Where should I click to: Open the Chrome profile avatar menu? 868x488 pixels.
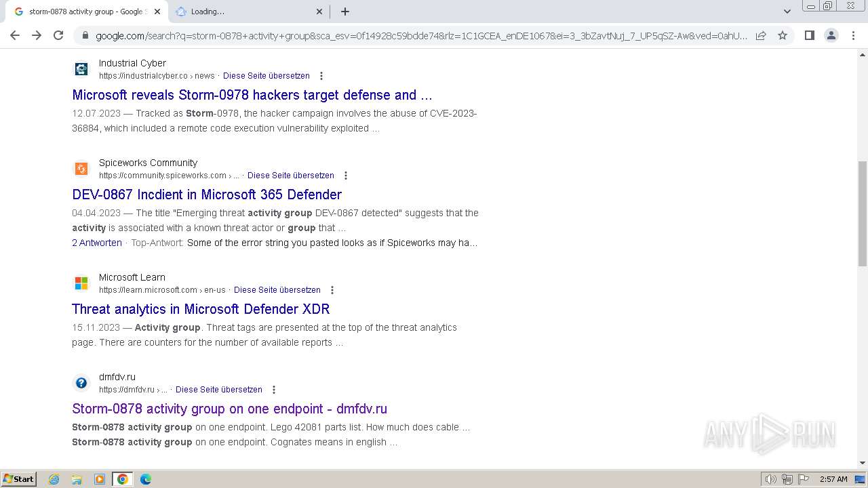[831, 35]
